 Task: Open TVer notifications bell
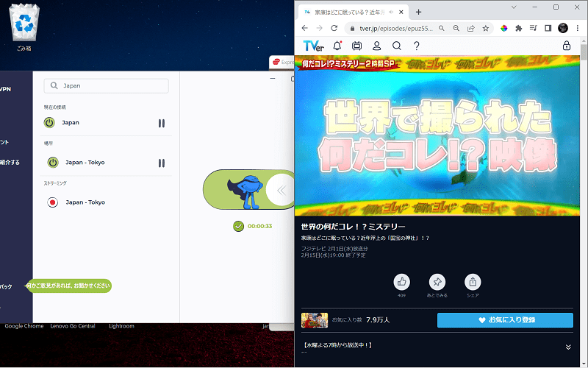[337, 46]
